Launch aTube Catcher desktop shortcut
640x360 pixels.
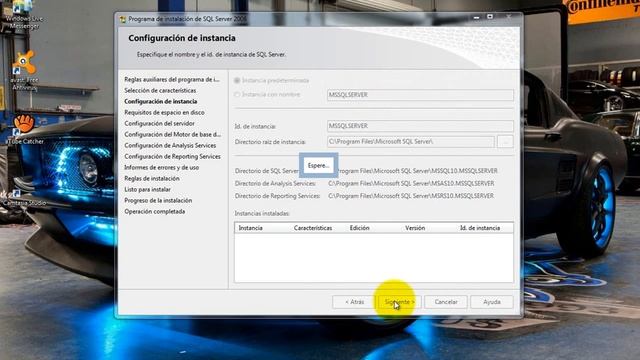pyautogui.click(x=24, y=129)
